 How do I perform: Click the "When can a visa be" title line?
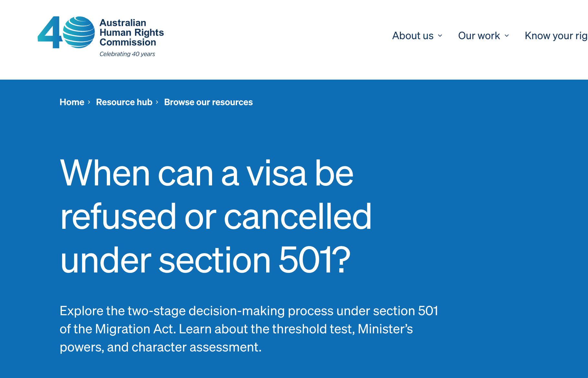207,173
